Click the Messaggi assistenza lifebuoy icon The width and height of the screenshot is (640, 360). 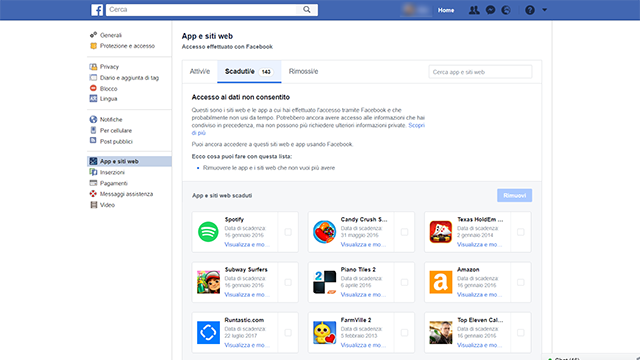pyautogui.click(x=93, y=193)
